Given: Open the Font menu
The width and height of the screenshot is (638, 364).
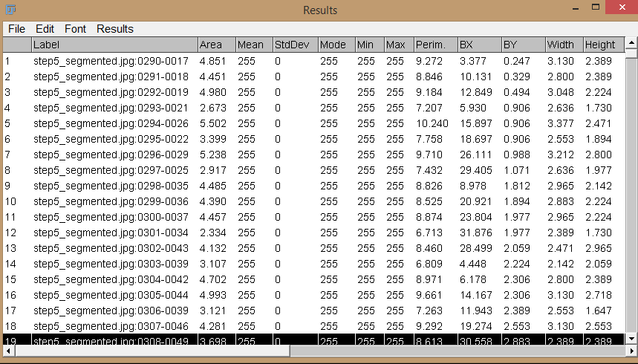Looking at the screenshot, I should (x=75, y=29).
